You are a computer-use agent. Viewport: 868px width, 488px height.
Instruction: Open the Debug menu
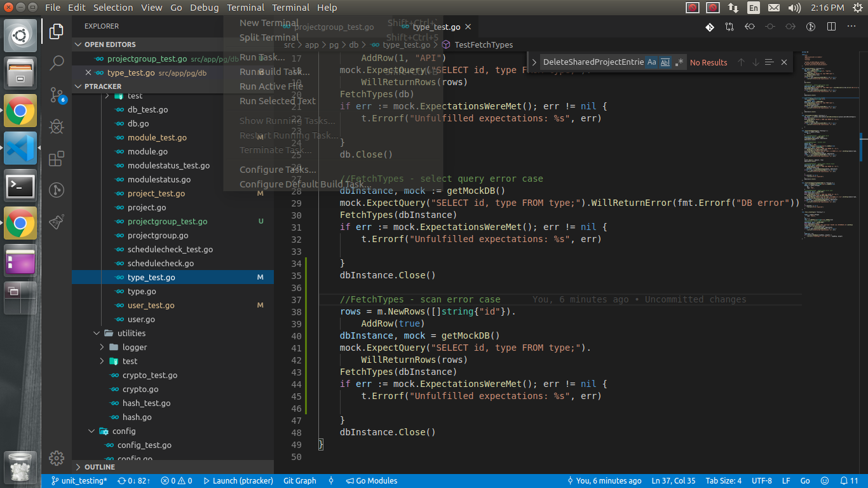tap(204, 8)
